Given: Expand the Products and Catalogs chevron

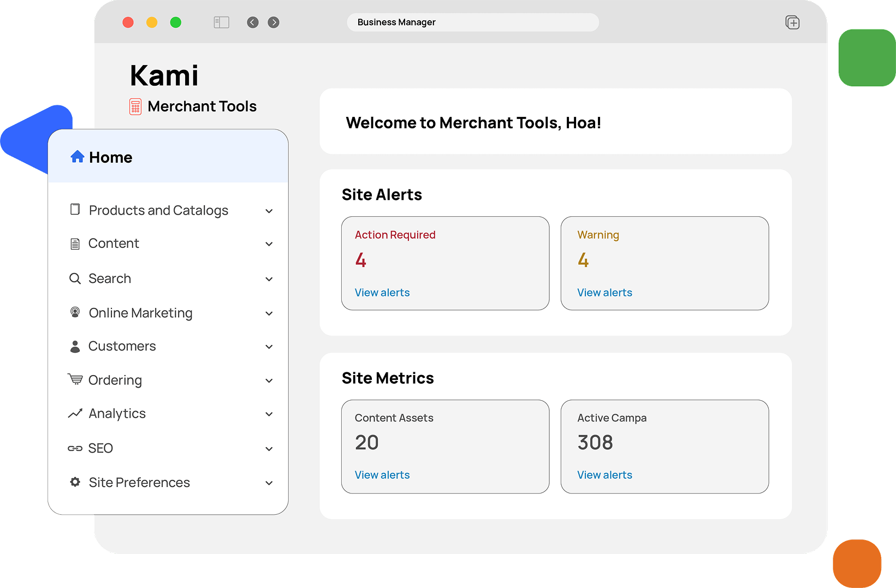Looking at the screenshot, I should [269, 211].
